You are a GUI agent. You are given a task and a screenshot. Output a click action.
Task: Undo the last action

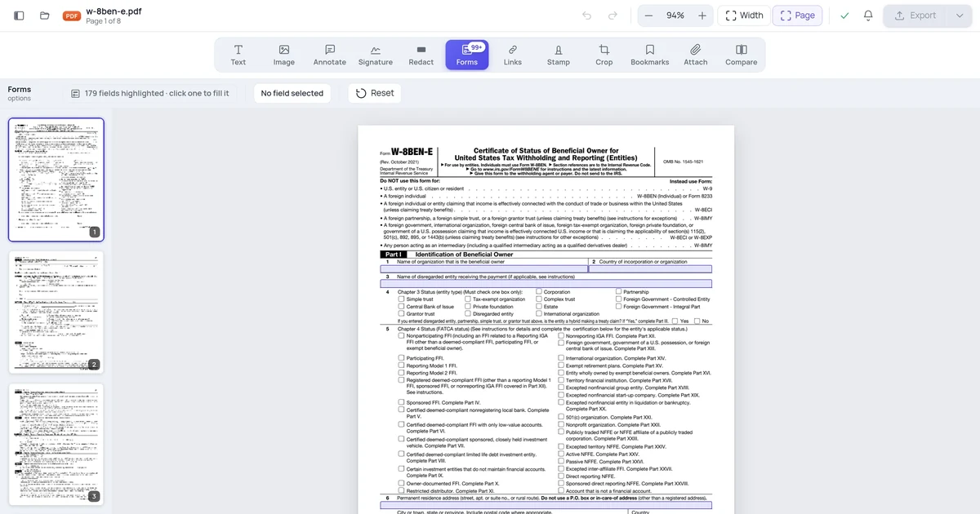586,16
